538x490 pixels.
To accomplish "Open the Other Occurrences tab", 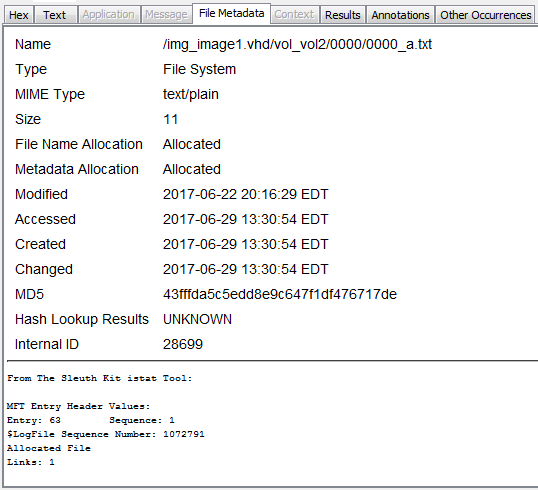I will click(x=486, y=15).
